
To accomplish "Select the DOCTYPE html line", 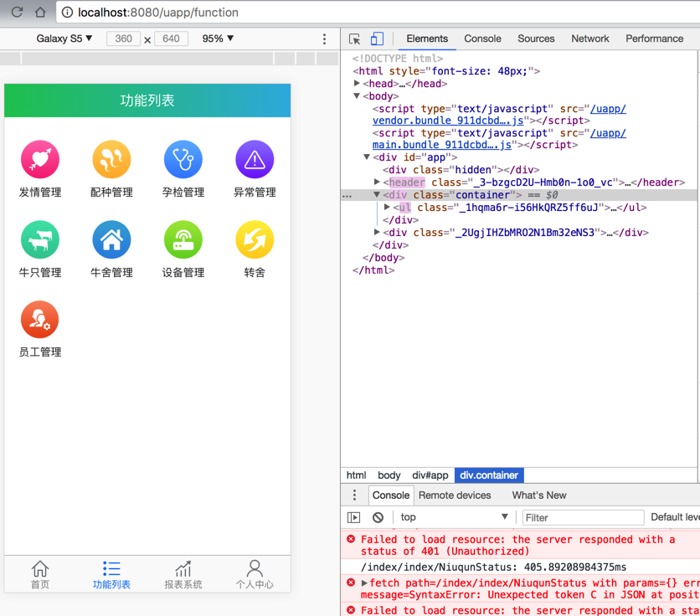I will pos(398,59).
